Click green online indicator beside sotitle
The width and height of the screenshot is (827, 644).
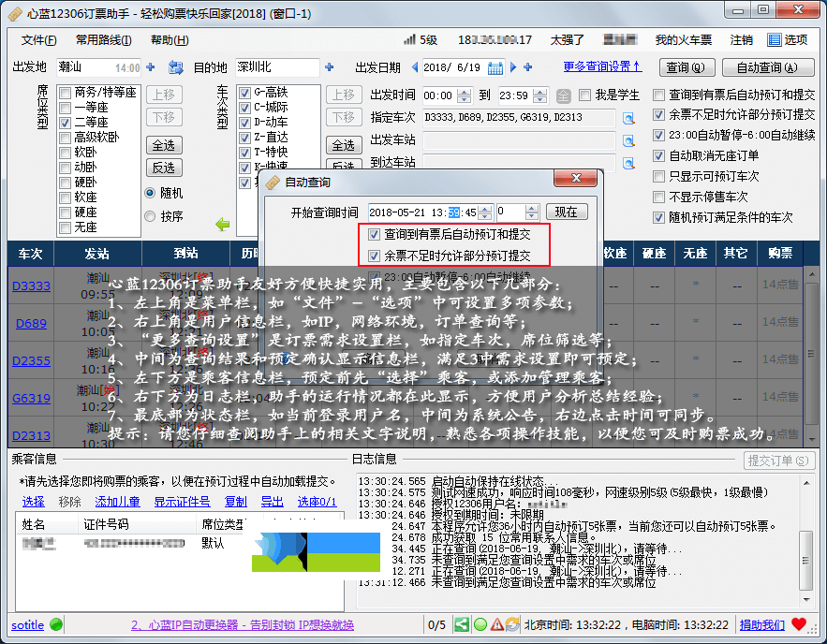point(56,625)
